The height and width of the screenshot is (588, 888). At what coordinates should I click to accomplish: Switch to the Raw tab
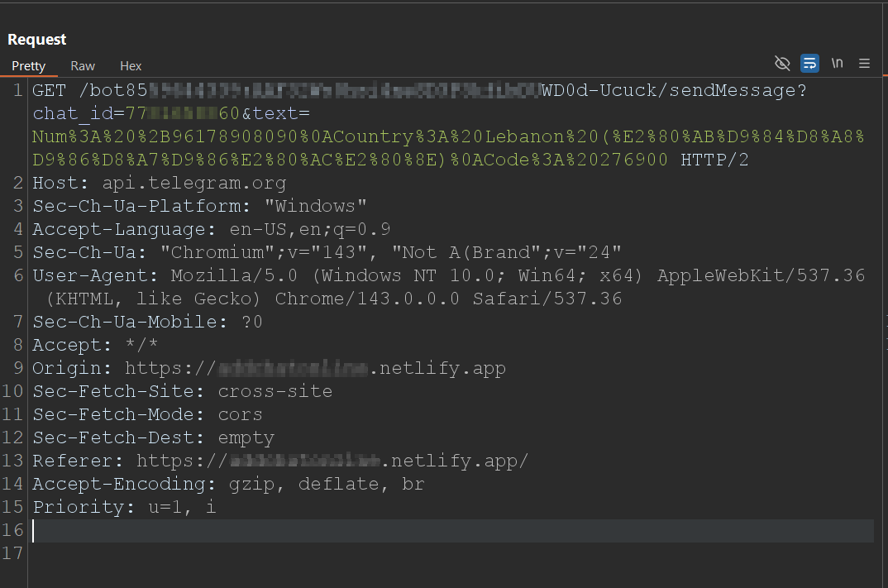83,66
